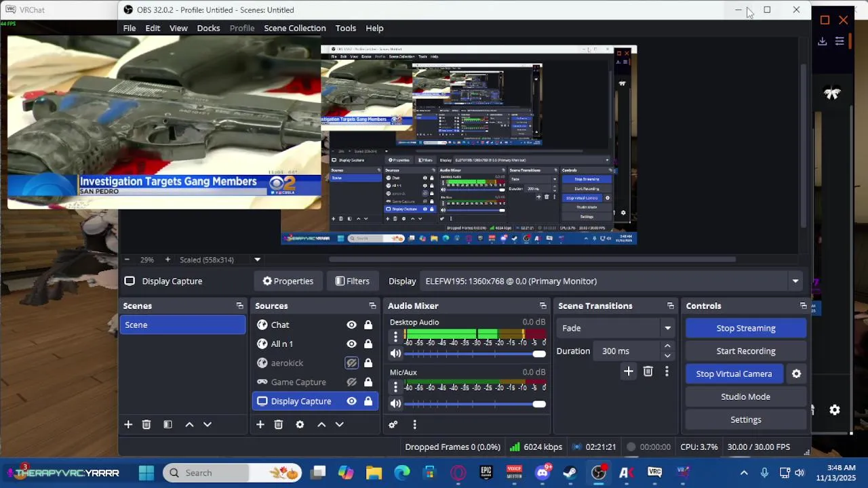Image resolution: width=868 pixels, height=488 pixels.
Task: Add a new source with plus icon
Action: [x=260, y=424]
